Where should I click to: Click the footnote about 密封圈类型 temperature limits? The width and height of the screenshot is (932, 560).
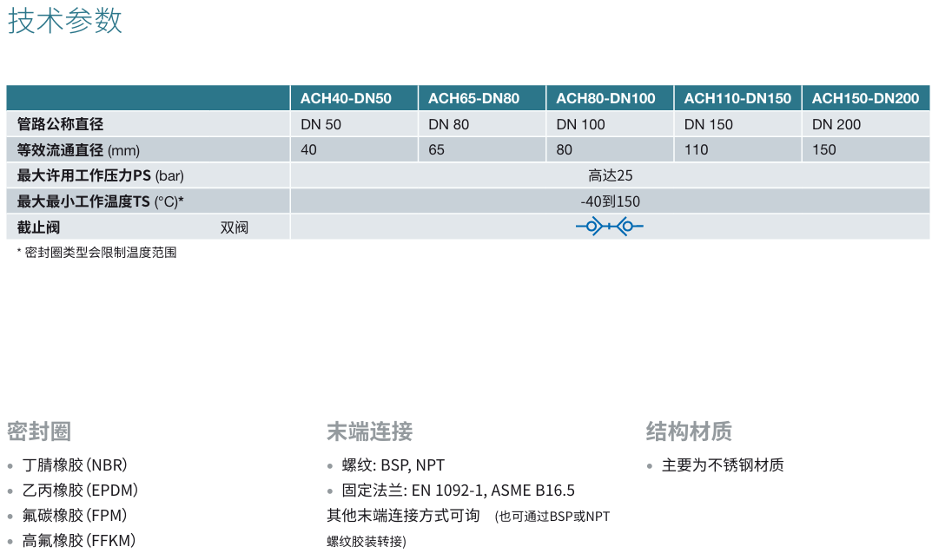pos(96,253)
